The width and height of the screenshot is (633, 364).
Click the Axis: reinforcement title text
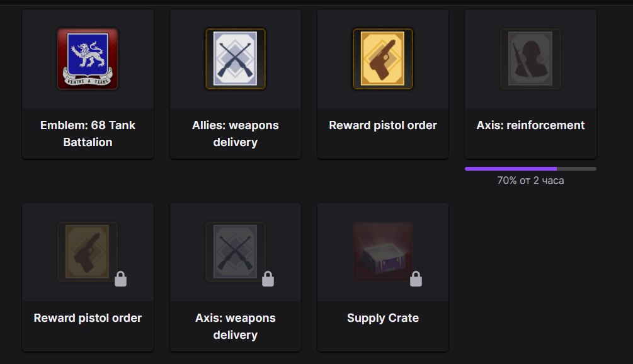point(530,125)
